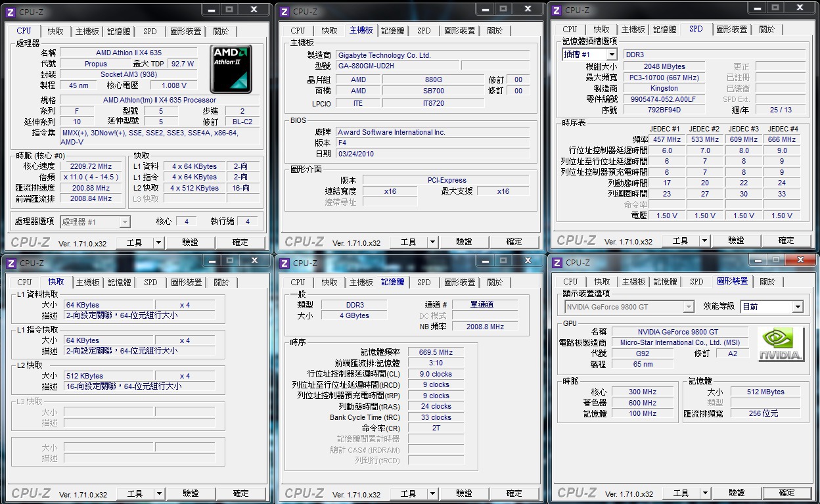Click the mainboard model field GA-880GM-UD2H
820x504 pixels.
pyautogui.click(x=397, y=66)
